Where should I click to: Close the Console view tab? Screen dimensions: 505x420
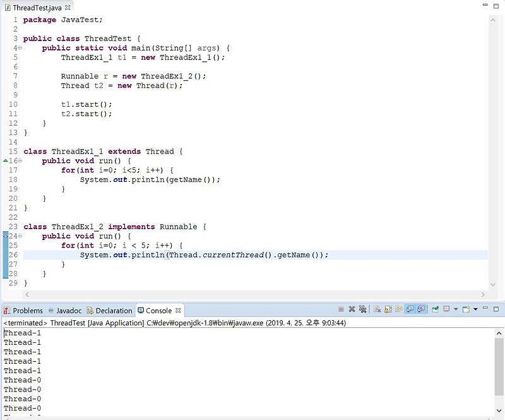point(178,310)
